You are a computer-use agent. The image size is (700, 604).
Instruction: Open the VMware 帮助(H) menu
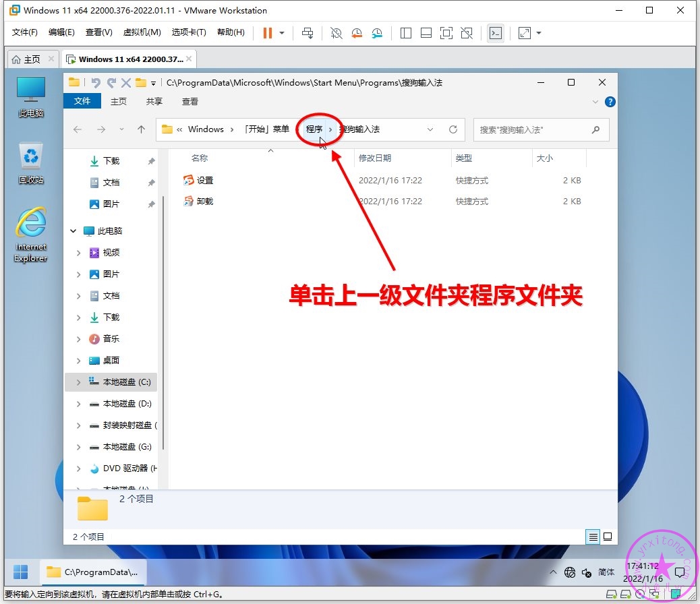point(231,32)
